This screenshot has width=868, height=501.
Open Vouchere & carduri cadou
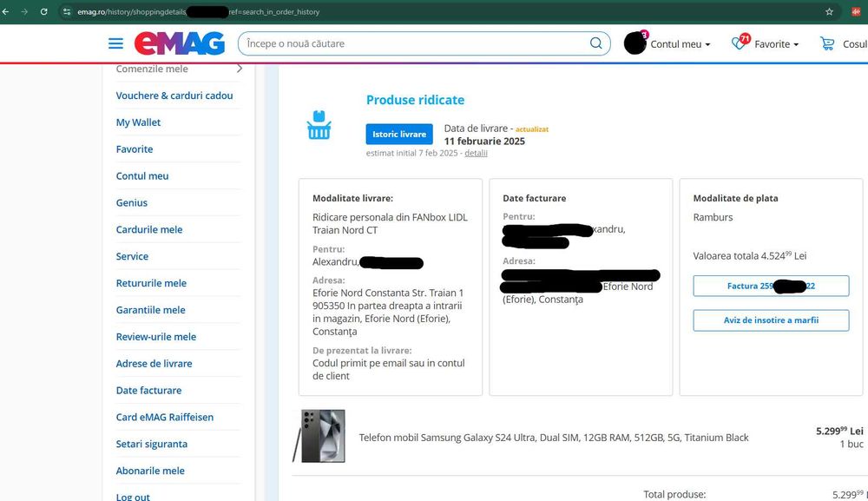click(174, 96)
